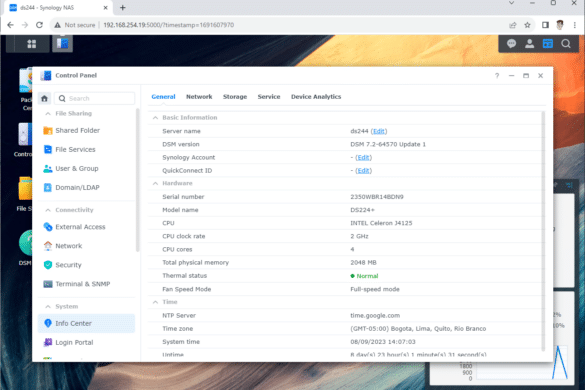Click the INTEL Celeron J4125 value
This screenshot has width=585, height=390.
[x=381, y=223]
